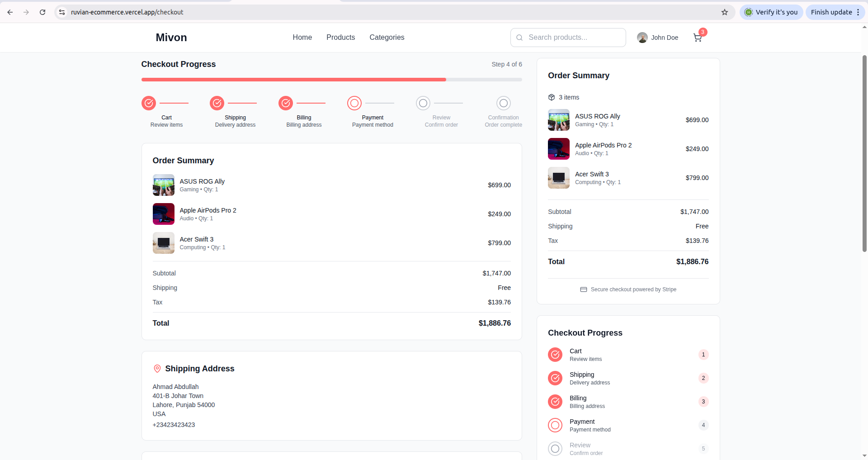The image size is (868, 460).
Task: Click the checkout progress bar
Action: tap(332, 80)
